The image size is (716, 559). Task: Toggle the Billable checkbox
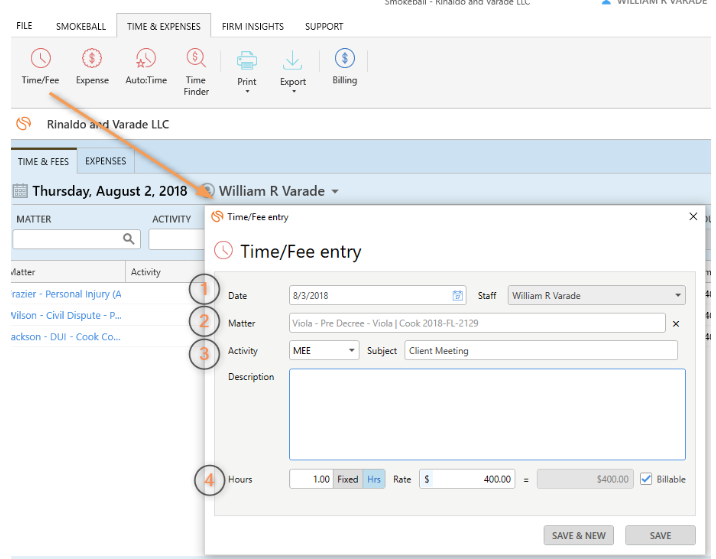[646, 479]
